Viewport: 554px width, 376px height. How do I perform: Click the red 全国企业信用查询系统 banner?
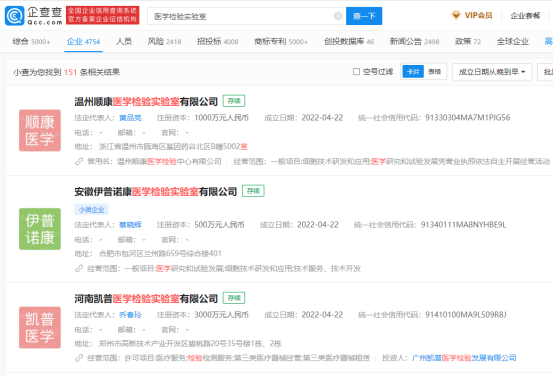[102, 15]
